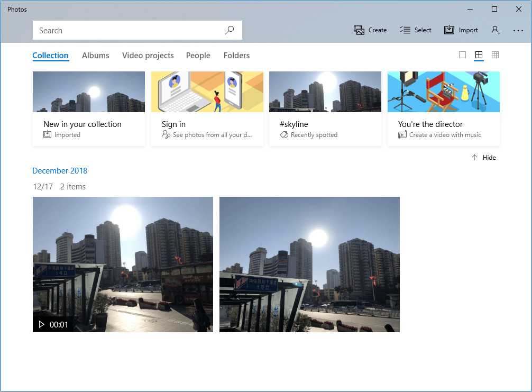Image resolution: width=532 pixels, height=392 pixels.
Task: Hide the highlights cards row
Action: (x=484, y=158)
